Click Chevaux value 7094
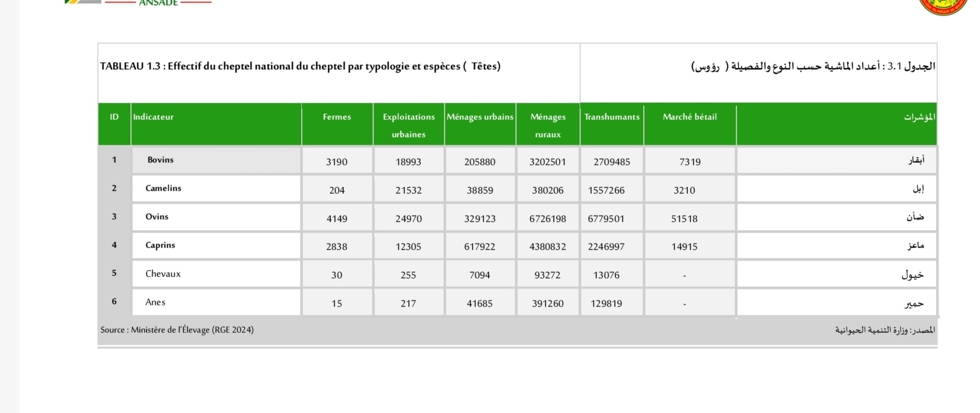This screenshot has height=413, width=980. pos(480,275)
